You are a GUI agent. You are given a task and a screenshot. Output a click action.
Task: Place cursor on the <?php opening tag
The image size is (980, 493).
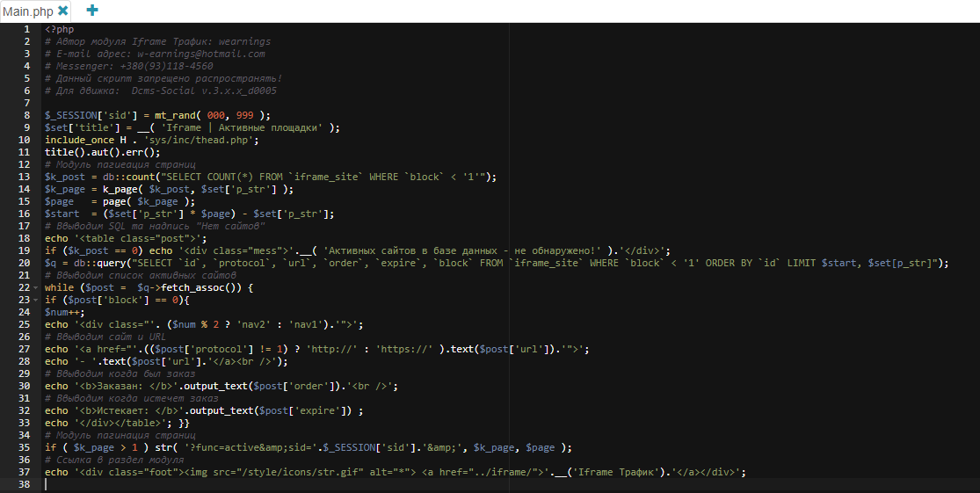[60, 29]
